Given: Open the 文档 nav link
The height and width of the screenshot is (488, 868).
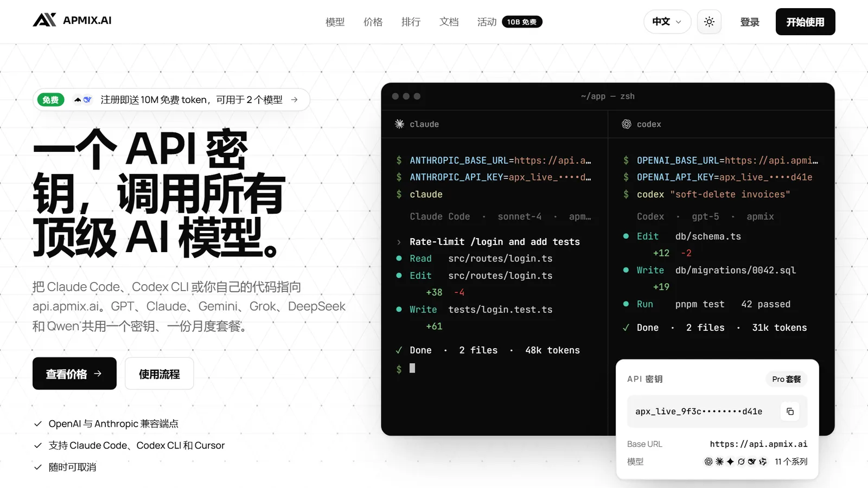Looking at the screenshot, I should 449,22.
